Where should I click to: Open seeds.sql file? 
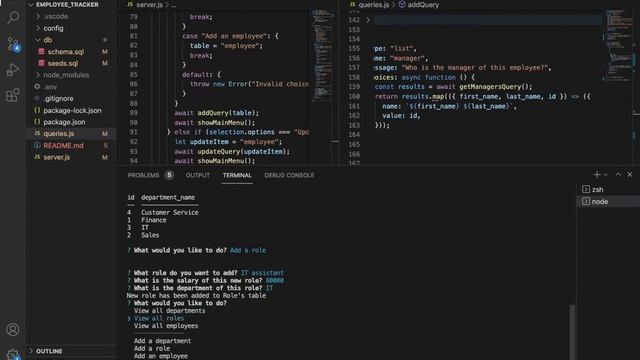tap(62, 63)
